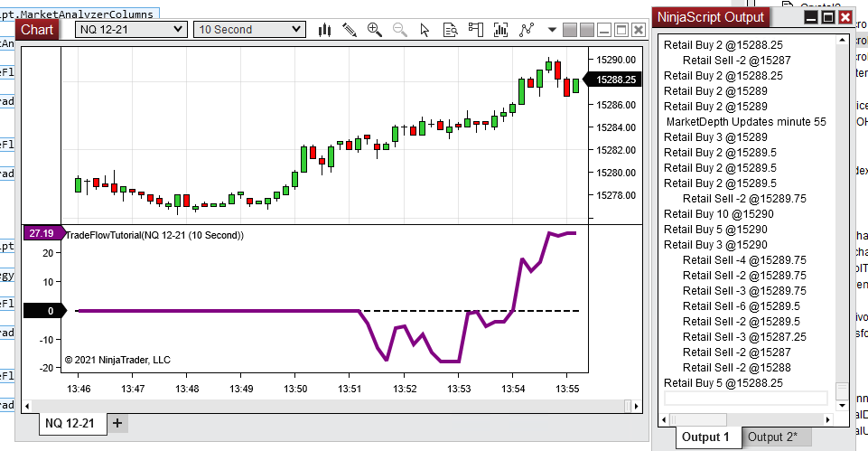Open the Indicators line icon
The width and height of the screenshot is (868, 451).
pyautogui.click(x=527, y=30)
